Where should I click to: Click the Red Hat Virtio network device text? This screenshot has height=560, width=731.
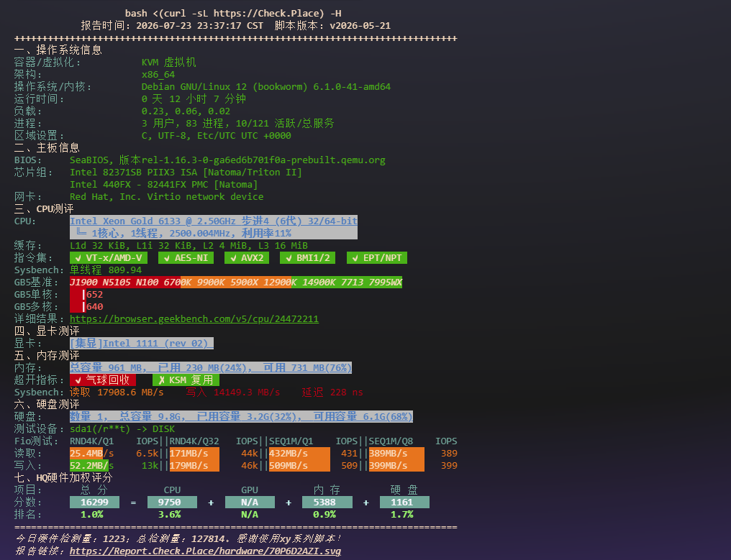click(166, 196)
